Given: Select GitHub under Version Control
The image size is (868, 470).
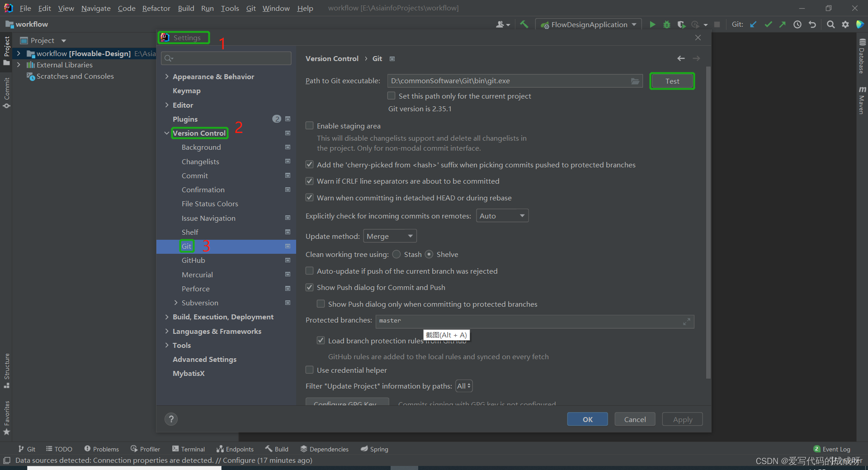Looking at the screenshot, I should (193, 260).
